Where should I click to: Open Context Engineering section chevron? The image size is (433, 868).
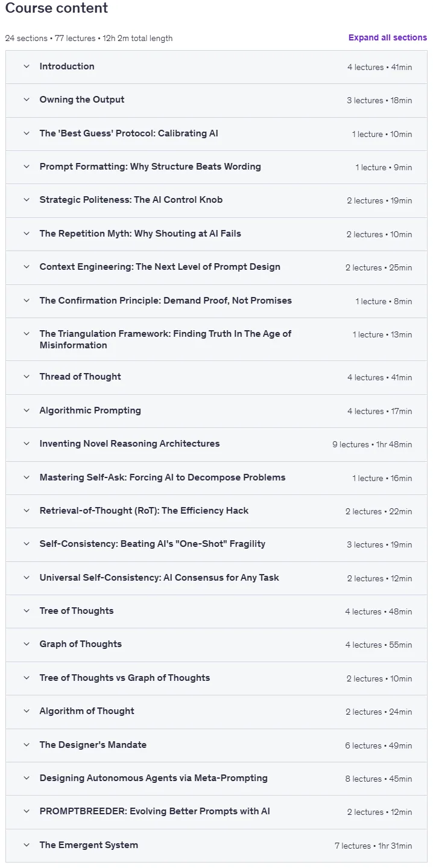[x=27, y=267]
